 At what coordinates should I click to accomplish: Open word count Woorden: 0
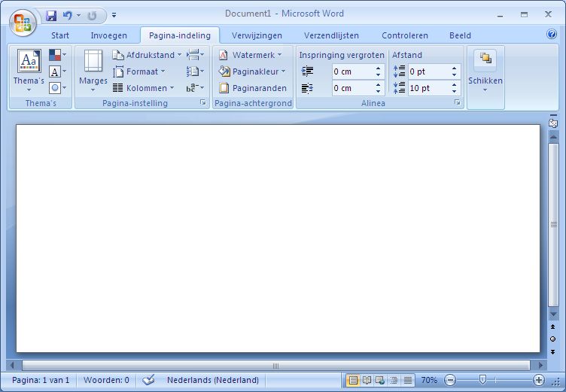[106, 380]
